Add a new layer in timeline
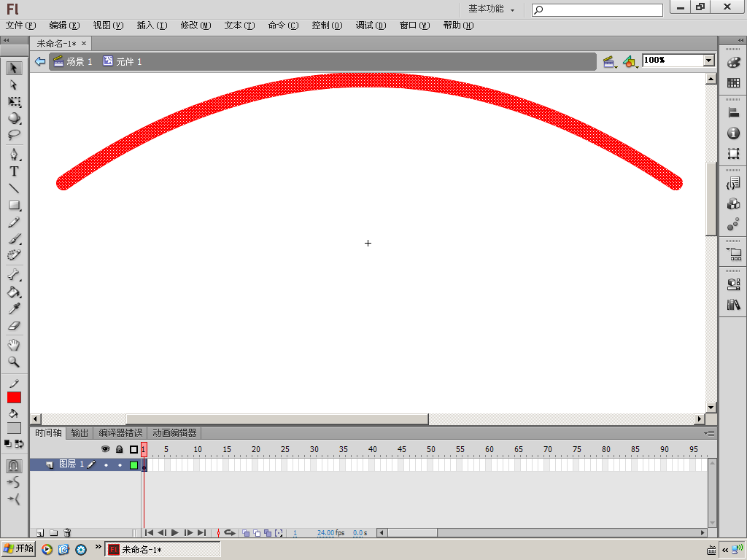747x560 pixels. click(41, 533)
